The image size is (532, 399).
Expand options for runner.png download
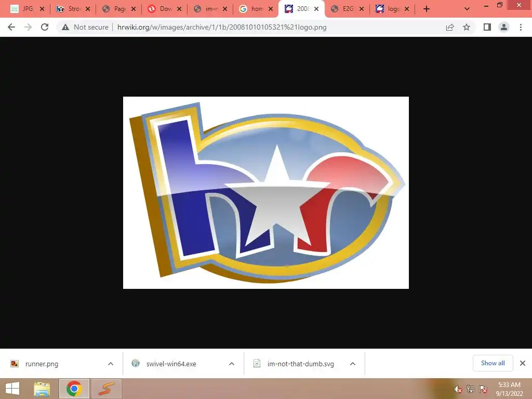pyautogui.click(x=111, y=364)
